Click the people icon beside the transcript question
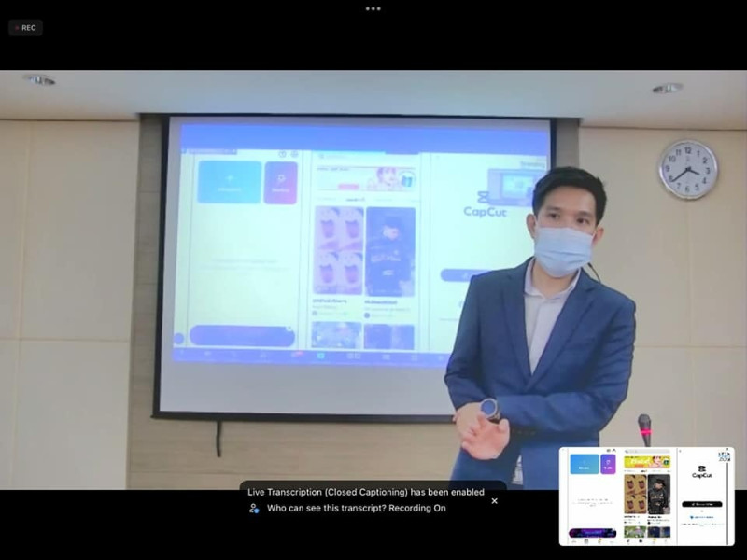The height and width of the screenshot is (560, 747). tap(254, 509)
